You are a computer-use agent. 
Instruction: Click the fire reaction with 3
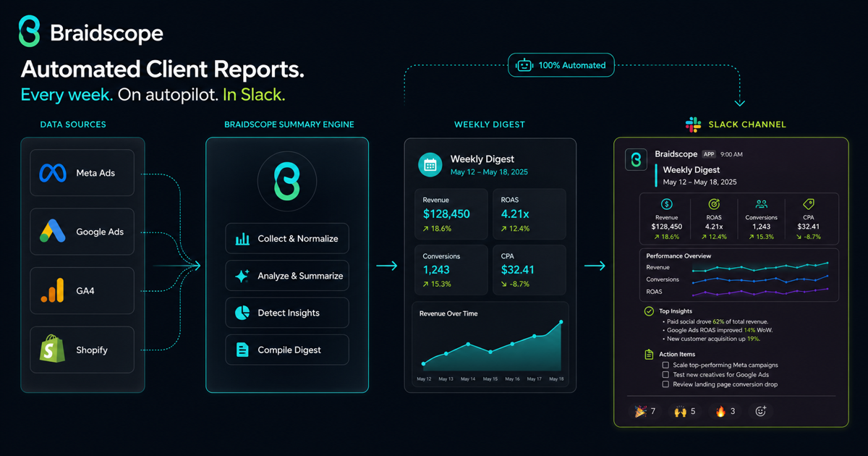tap(726, 411)
